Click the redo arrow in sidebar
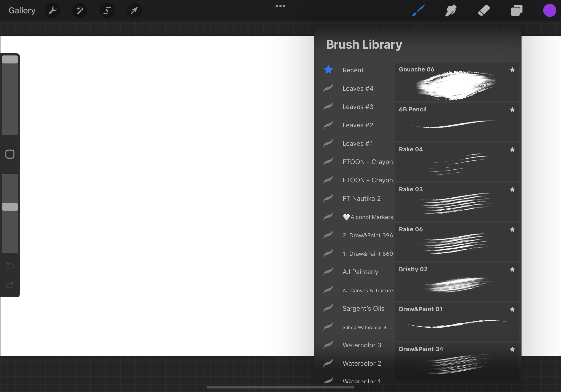Image resolution: width=561 pixels, height=392 pixels. tap(10, 285)
